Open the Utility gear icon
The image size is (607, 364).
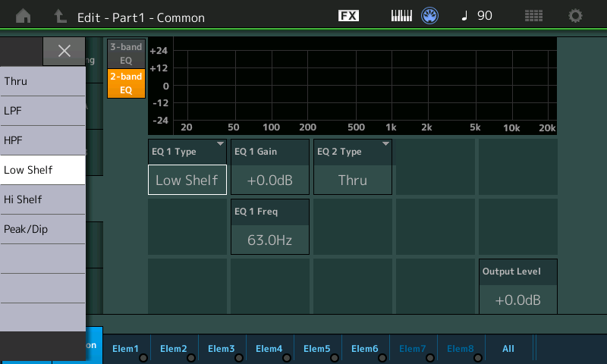[575, 16]
